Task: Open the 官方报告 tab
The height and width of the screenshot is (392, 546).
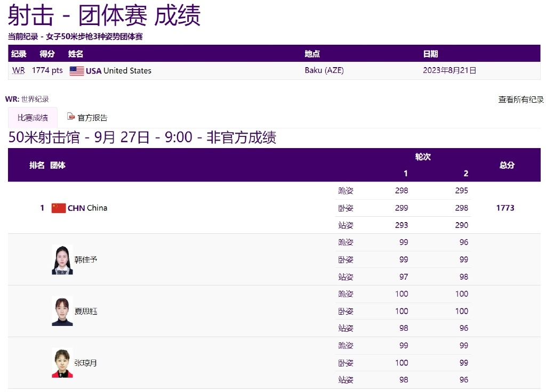Action: pyautogui.click(x=87, y=118)
